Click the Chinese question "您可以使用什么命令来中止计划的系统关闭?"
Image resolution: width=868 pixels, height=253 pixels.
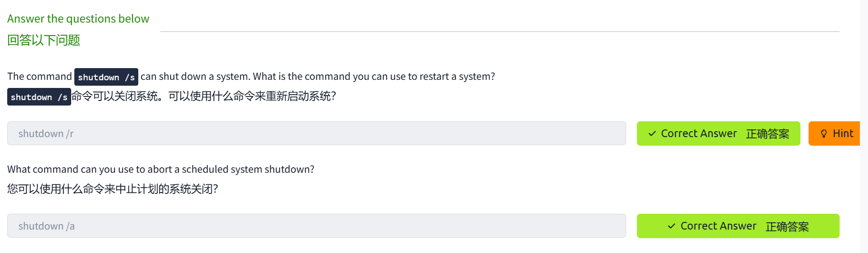(x=113, y=189)
